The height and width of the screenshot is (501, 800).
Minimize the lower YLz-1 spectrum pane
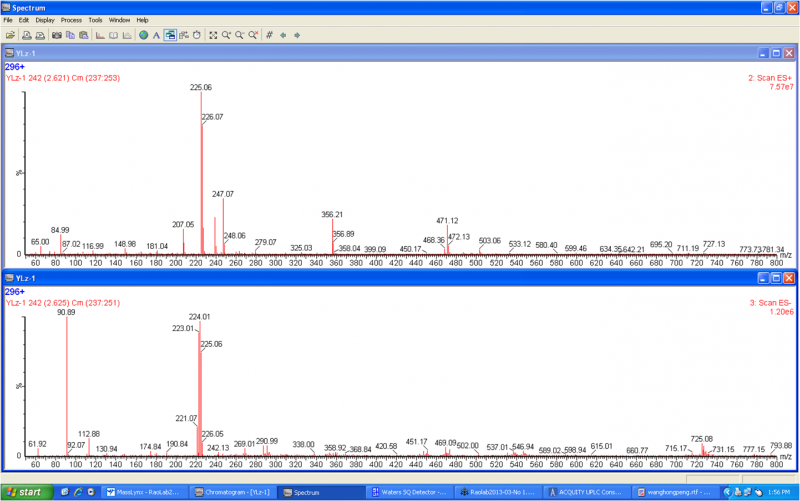[x=763, y=278]
